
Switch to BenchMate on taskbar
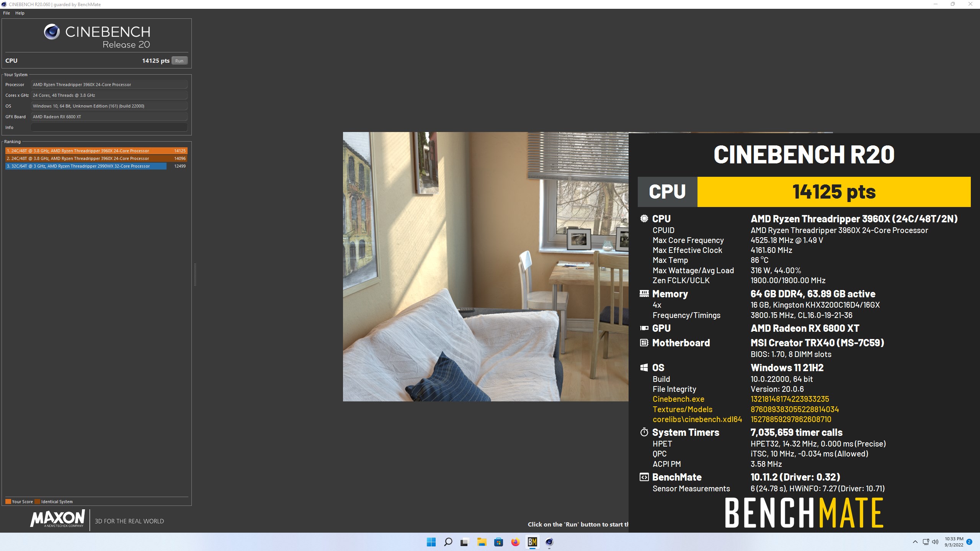pyautogui.click(x=532, y=542)
